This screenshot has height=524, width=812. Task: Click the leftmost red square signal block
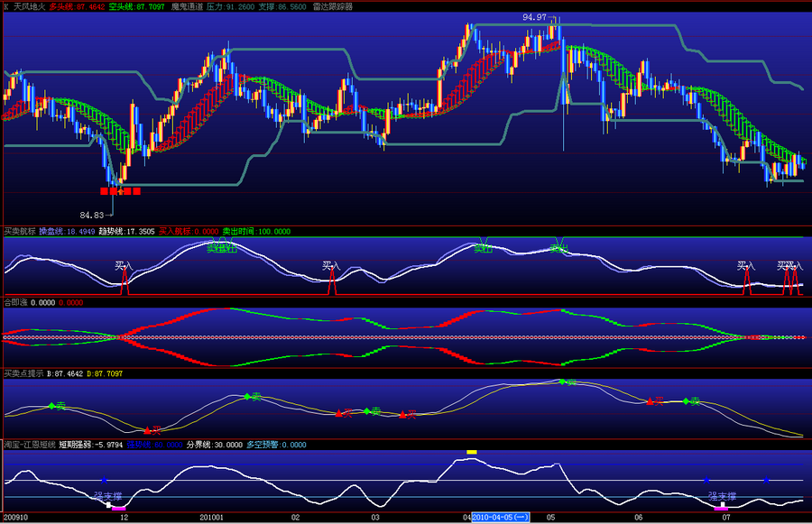pos(104,191)
